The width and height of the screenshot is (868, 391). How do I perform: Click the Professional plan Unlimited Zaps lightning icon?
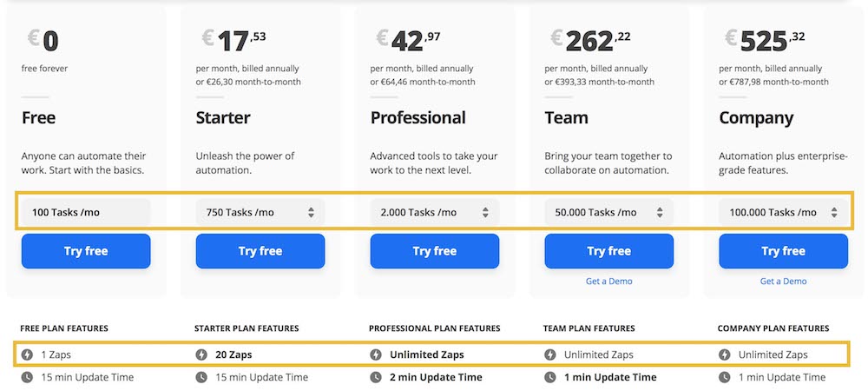[375, 355]
